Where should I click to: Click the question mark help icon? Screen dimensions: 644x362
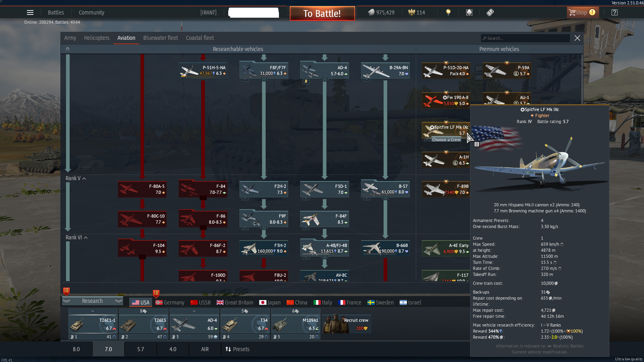coord(615,12)
